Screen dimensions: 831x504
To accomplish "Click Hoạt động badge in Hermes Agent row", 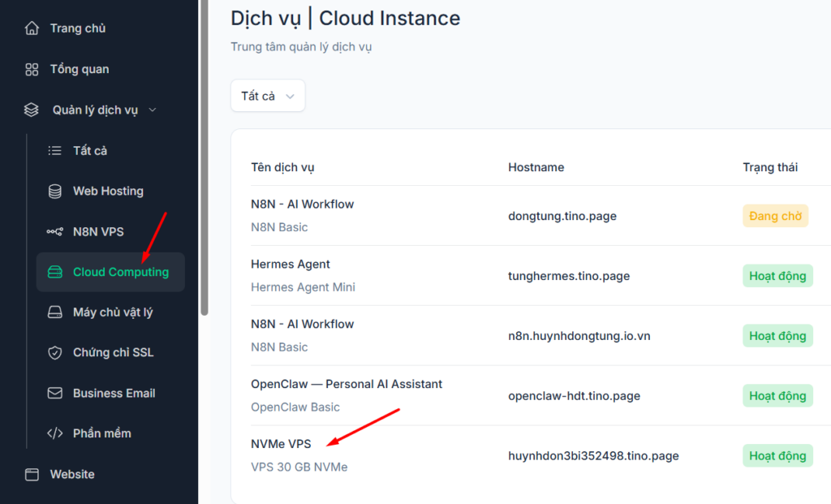I will coord(777,276).
